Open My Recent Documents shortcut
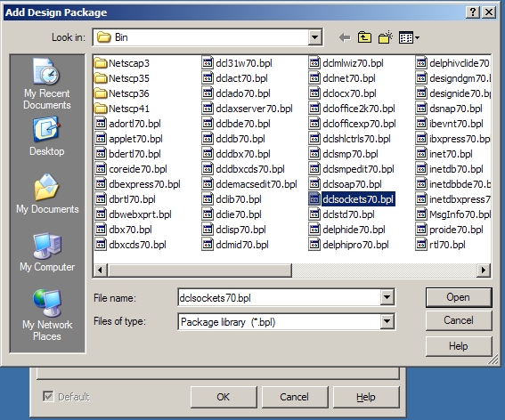The image size is (505, 420). click(47, 84)
